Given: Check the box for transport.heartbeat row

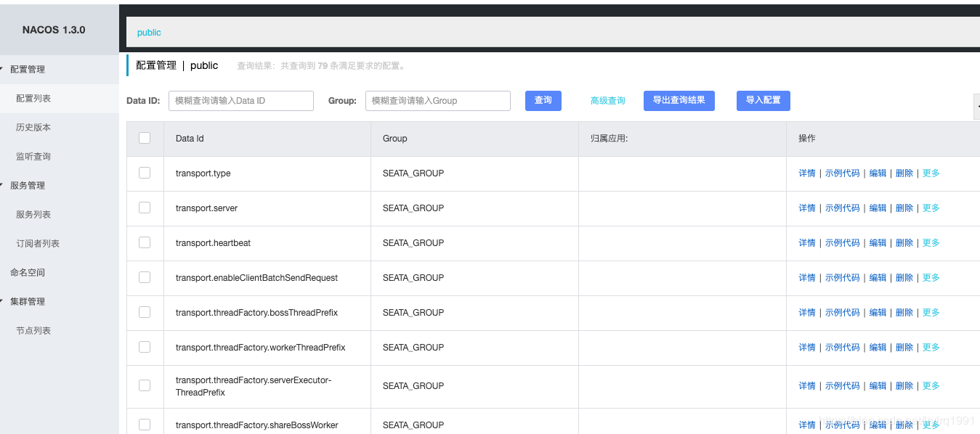Looking at the screenshot, I should pyautogui.click(x=145, y=242).
